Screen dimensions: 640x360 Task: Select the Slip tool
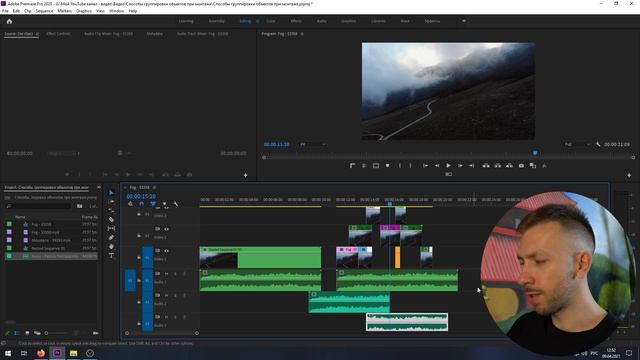click(111, 229)
